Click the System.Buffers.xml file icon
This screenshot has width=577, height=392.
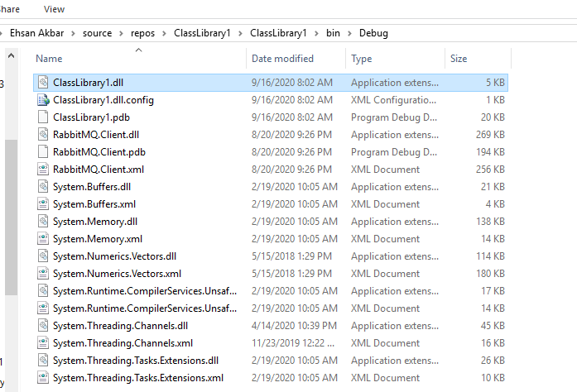point(43,203)
